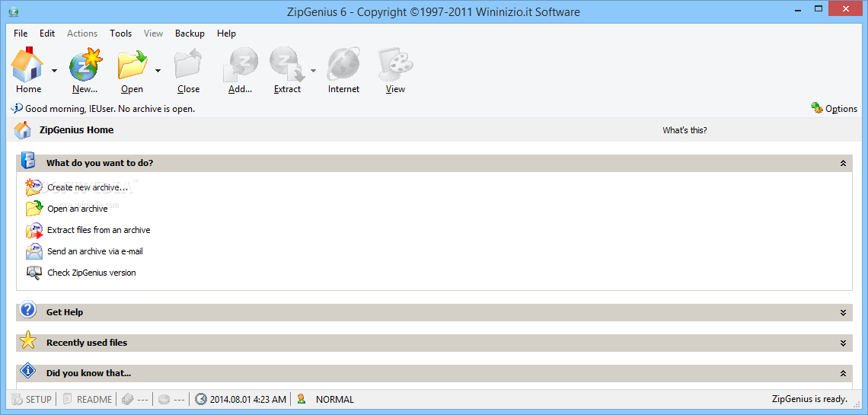Image resolution: width=868 pixels, height=415 pixels.
Task: Open the Home button dropdown arrow
Action: click(x=54, y=70)
